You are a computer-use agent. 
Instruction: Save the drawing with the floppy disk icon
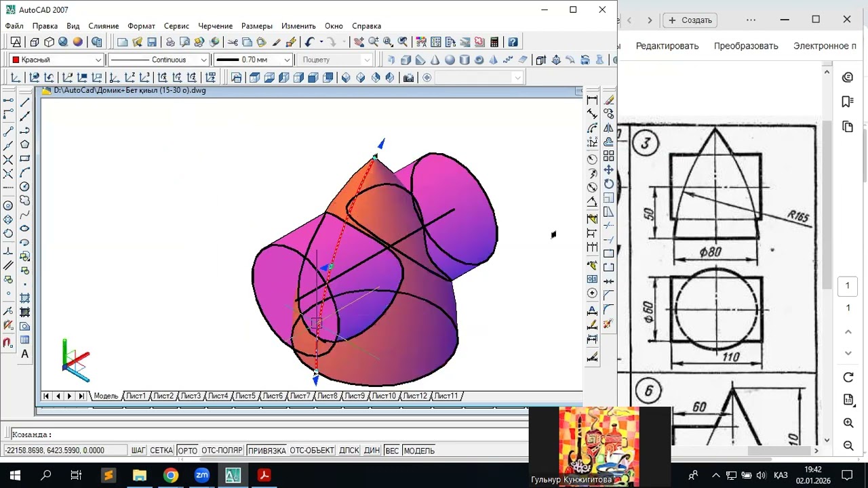click(x=151, y=42)
